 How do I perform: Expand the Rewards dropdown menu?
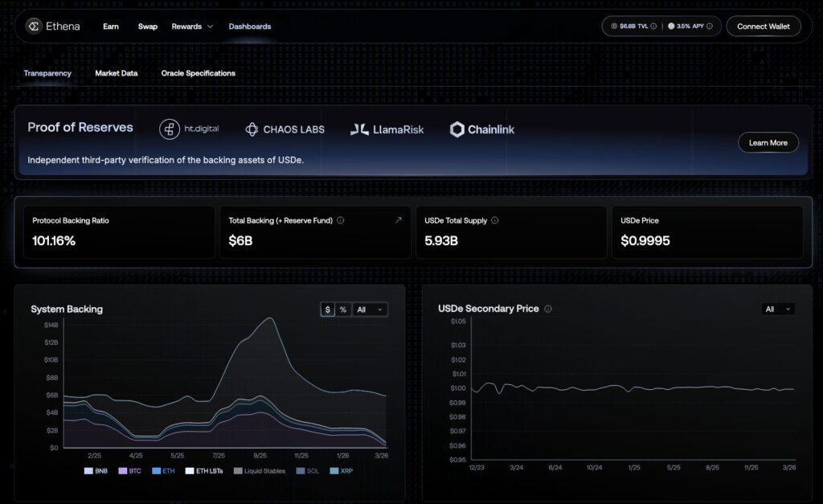tap(192, 27)
